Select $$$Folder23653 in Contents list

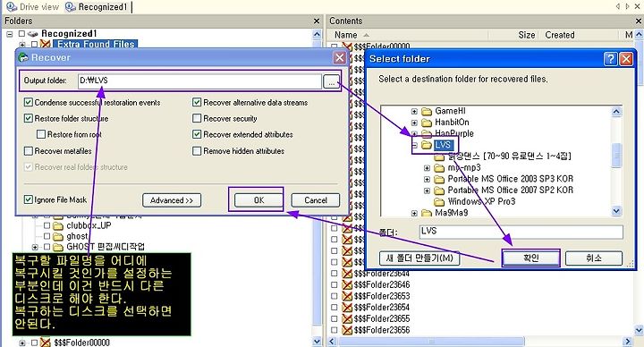pyautogui.click(x=382, y=296)
